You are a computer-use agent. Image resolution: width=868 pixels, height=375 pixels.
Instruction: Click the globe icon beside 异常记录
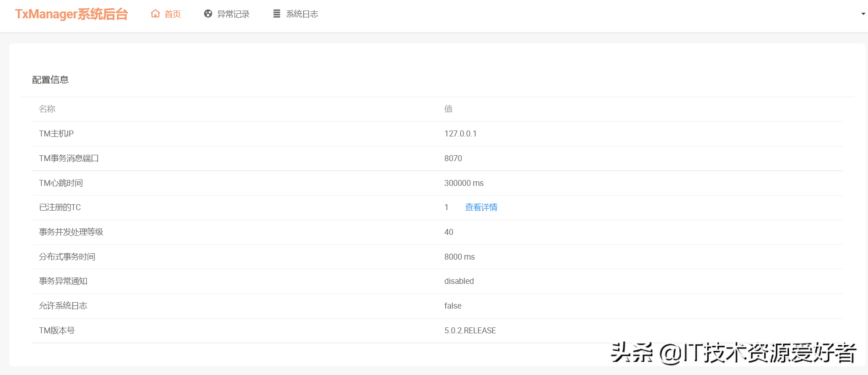tap(208, 14)
